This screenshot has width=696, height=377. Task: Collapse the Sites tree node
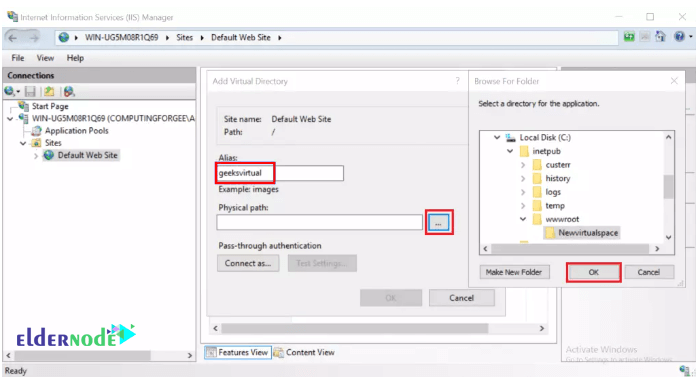coord(23,143)
